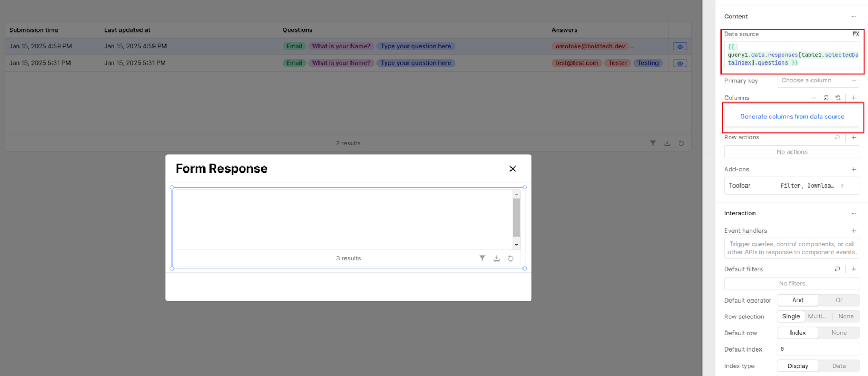Set Default operator to And
Image resolution: width=868 pixels, height=376 pixels.
tap(797, 301)
